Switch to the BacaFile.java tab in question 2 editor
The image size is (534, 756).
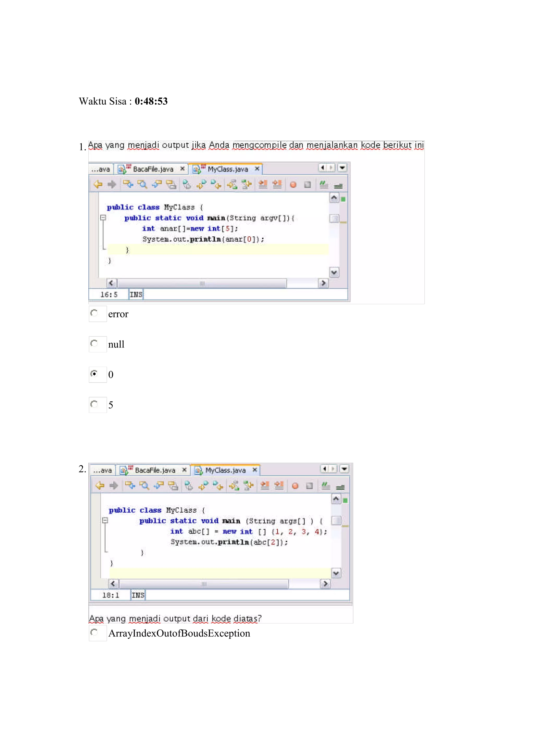153,470
